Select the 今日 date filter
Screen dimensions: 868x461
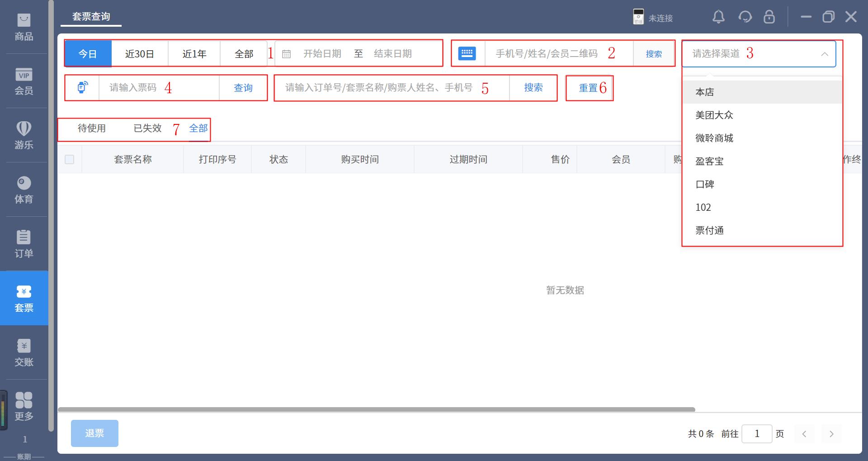tap(88, 54)
